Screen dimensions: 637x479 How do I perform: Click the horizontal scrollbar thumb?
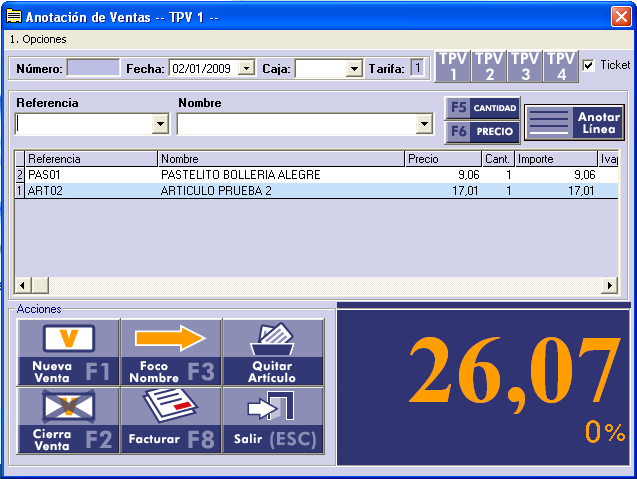(x=40, y=285)
